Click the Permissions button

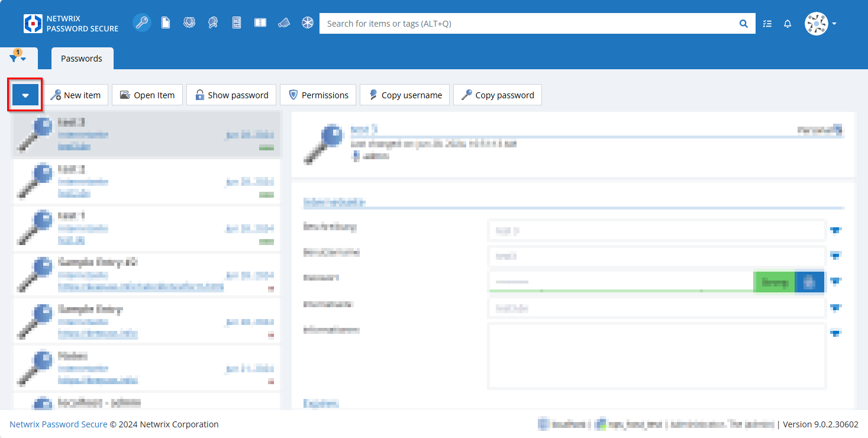pos(318,95)
